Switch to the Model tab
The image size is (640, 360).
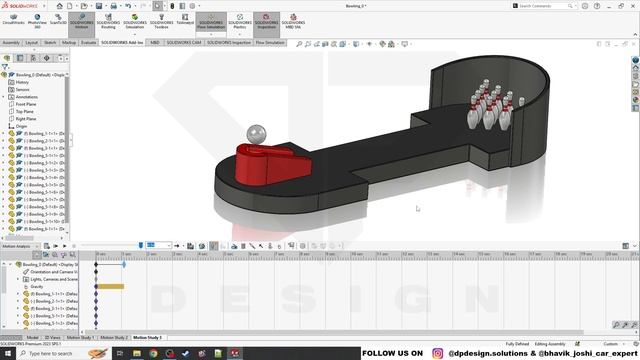[x=33, y=338]
